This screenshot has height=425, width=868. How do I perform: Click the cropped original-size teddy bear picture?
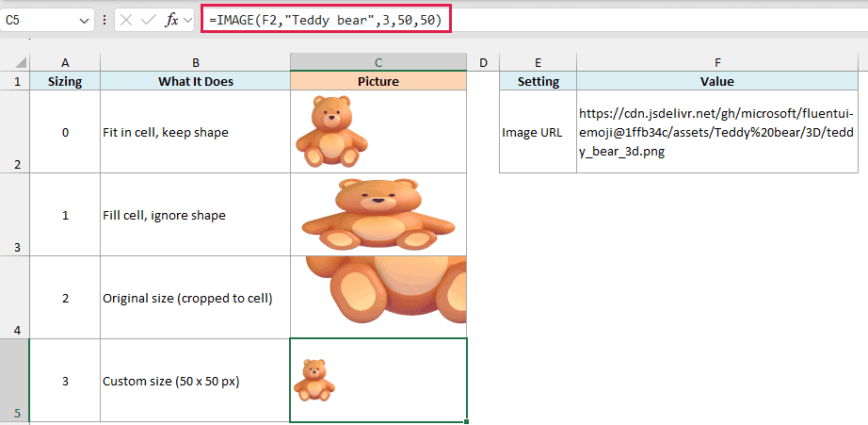click(388, 289)
